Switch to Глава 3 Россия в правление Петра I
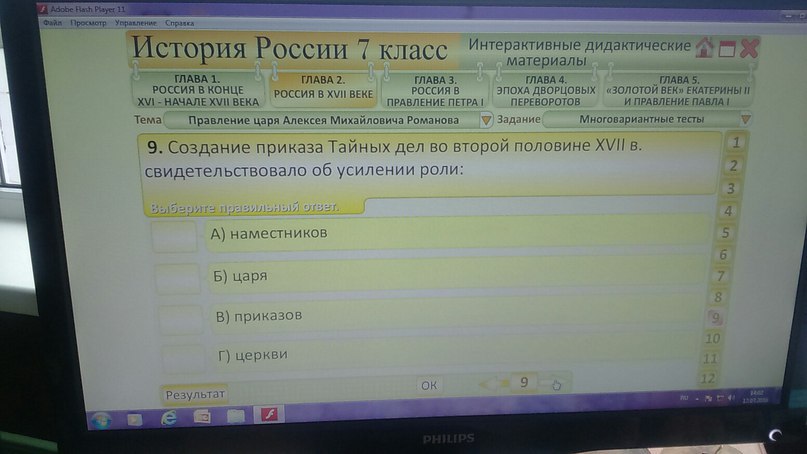This screenshot has height=454, width=807. coord(434,90)
